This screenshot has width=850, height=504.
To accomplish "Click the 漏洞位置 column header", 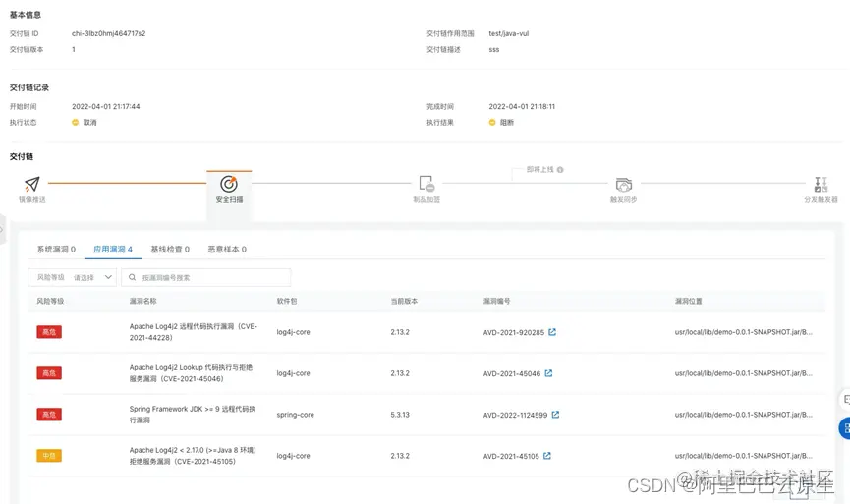I will pyautogui.click(x=689, y=301).
